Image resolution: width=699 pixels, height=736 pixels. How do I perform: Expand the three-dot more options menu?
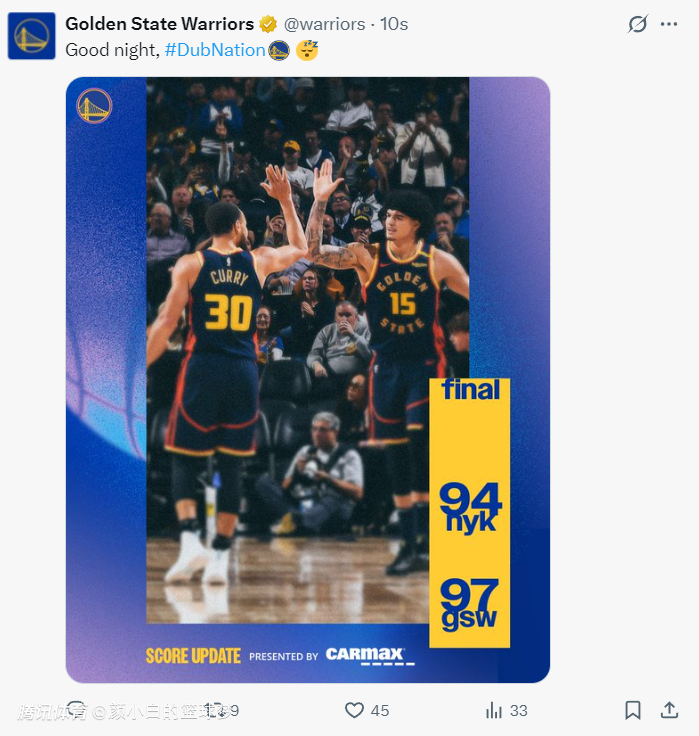click(668, 24)
